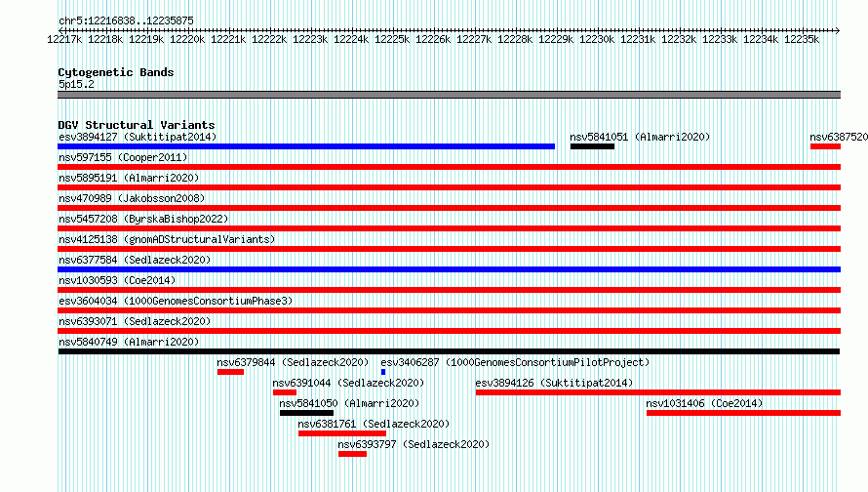Viewport: 868px width, 492px height.
Task: Select the nsv5841051 (Almarri2020) black bar
Action: (x=592, y=146)
